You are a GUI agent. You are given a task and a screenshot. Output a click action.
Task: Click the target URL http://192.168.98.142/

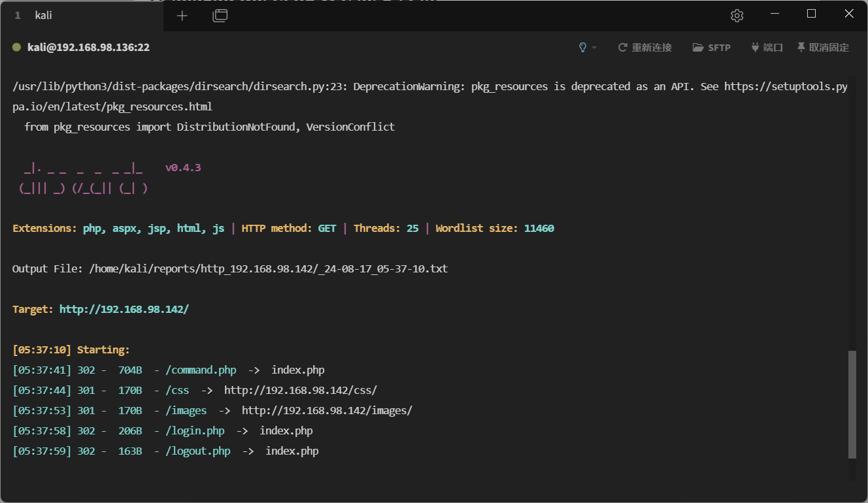pos(124,310)
